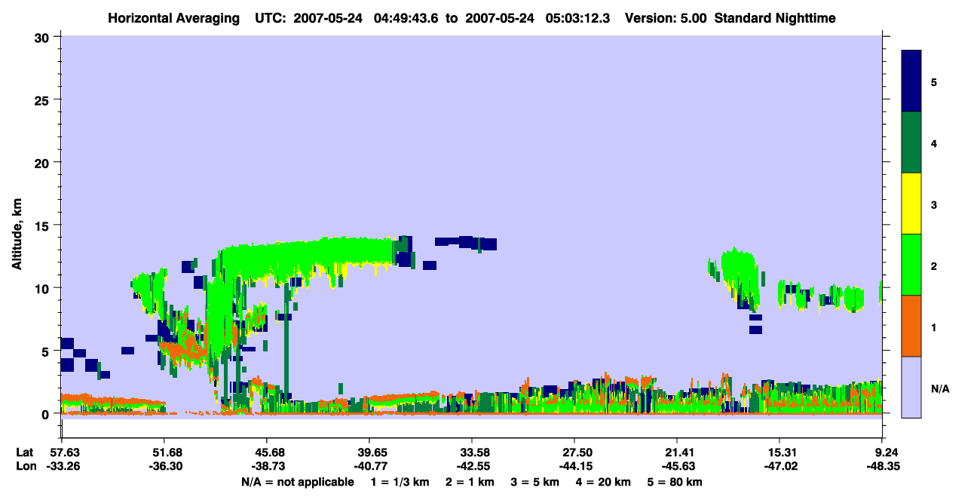Screen dimensions: 980x503
Task: Click longitude value -47.02
Action: [x=779, y=466]
